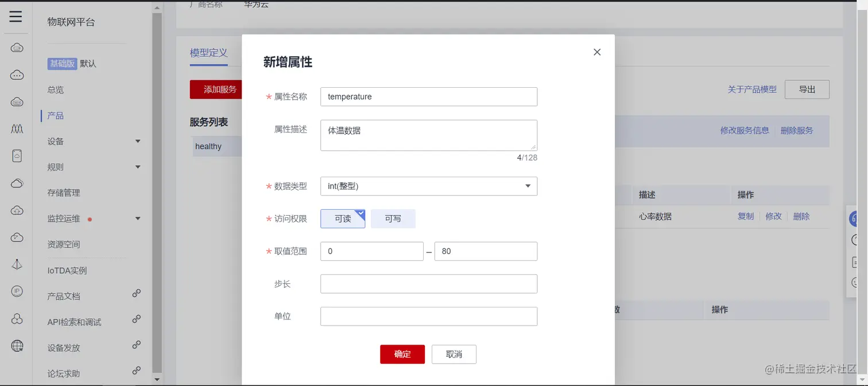868x386 pixels.
Task: Open the hamburger menu icon
Action: pyautogui.click(x=15, y=16)
